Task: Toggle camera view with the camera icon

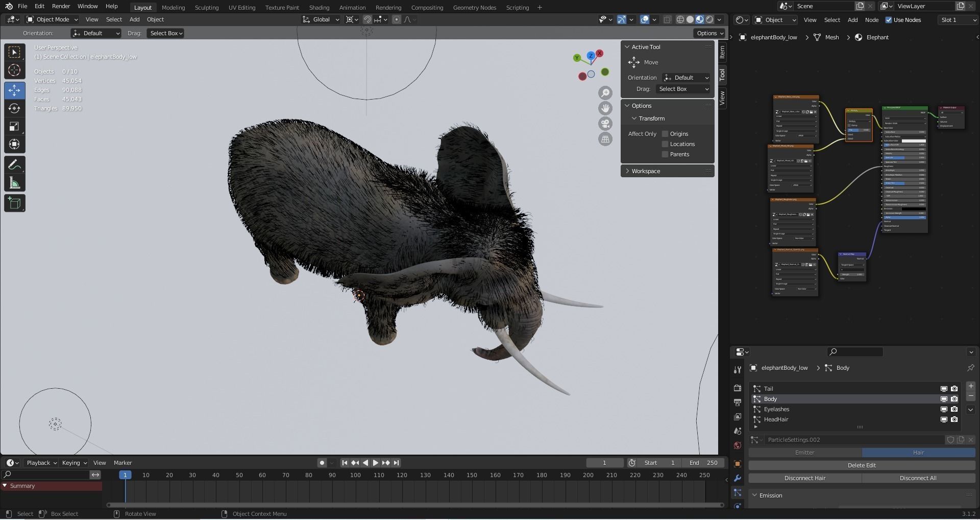Action: [605, 124]
